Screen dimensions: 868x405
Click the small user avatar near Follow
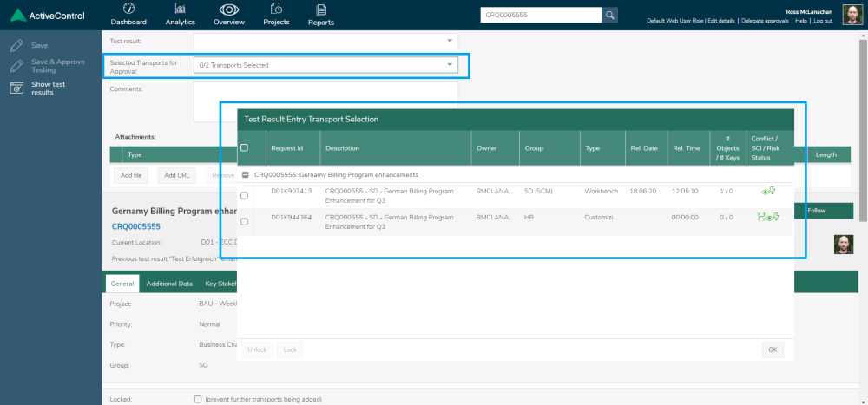844,245
